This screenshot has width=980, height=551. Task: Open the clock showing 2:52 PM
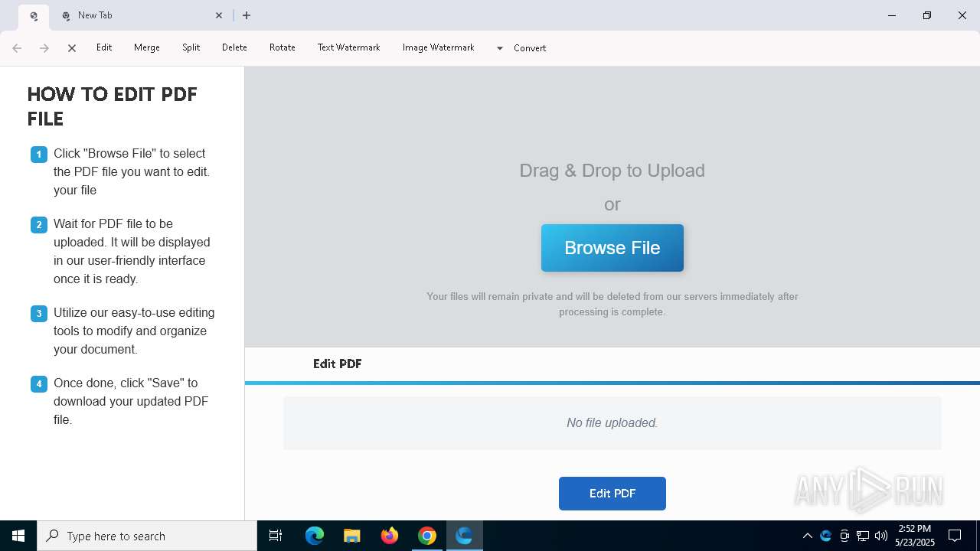point(915,536)
